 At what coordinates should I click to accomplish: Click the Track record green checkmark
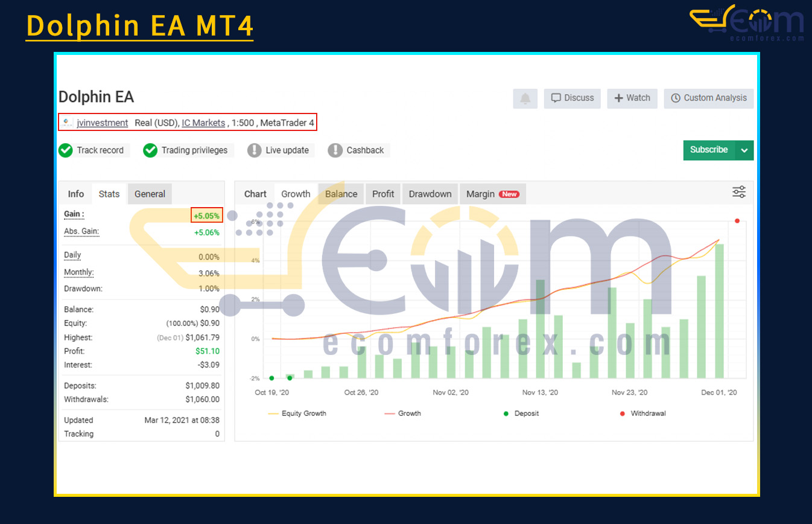pos(66,150)
